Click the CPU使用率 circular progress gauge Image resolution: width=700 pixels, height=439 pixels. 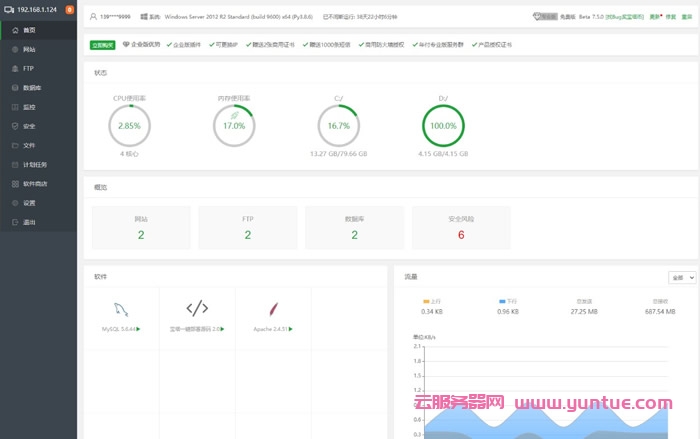[129, 126]
